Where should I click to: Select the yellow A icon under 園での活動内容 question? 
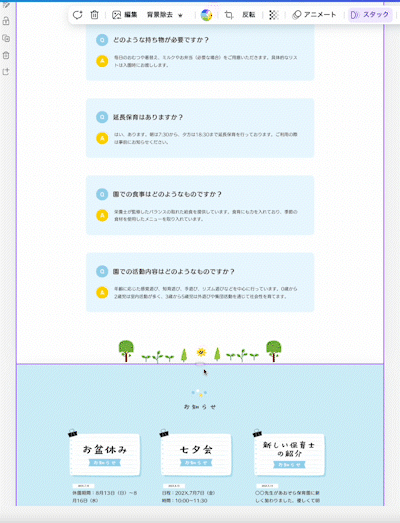pyautogui.click(x=102, y=292)
